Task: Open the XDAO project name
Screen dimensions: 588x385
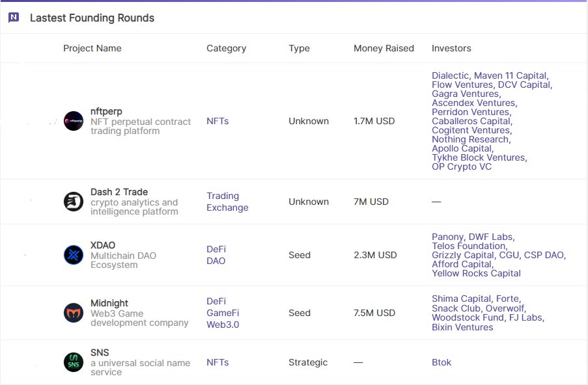Action: tap(103, 245)
